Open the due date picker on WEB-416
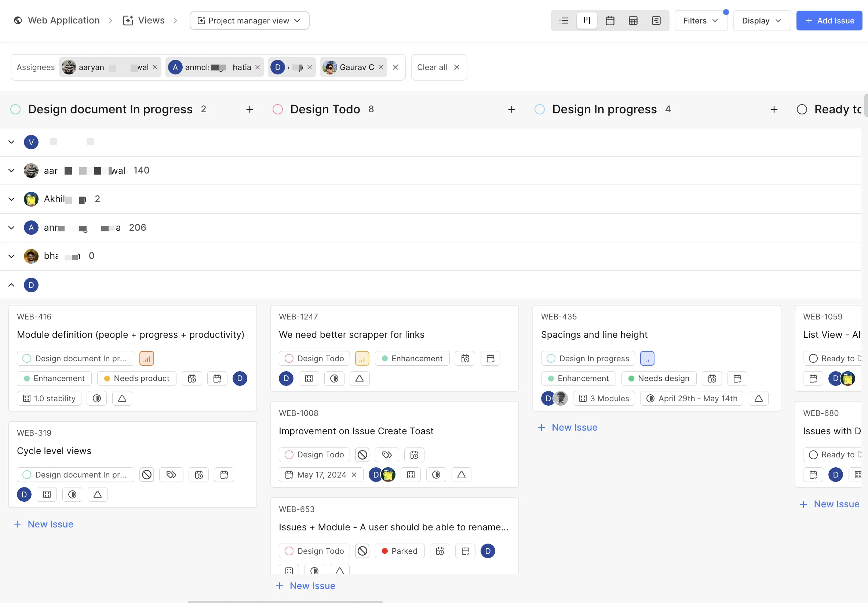Screen dimensions: 868x603 [217, 378]
